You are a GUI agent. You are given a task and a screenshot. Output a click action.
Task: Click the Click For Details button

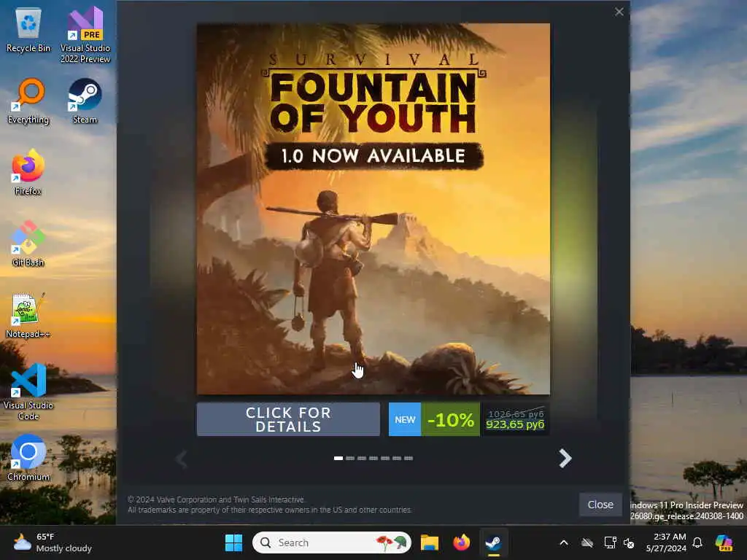288,419
